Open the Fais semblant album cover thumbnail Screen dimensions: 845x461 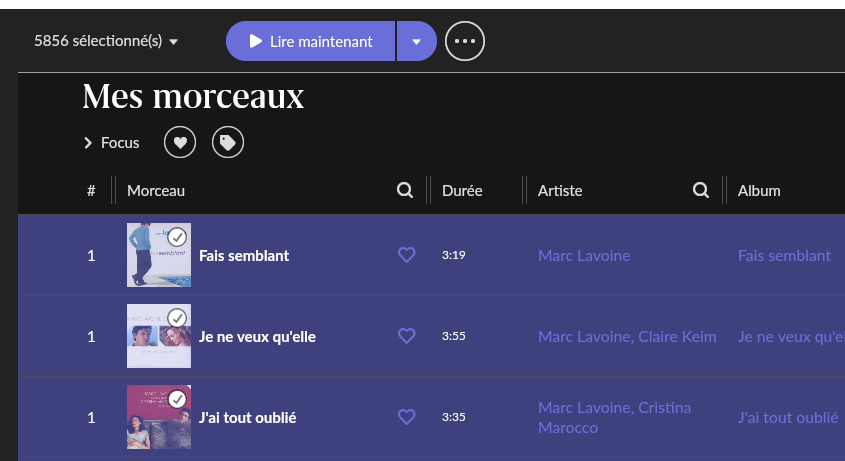tap(159, 255)
